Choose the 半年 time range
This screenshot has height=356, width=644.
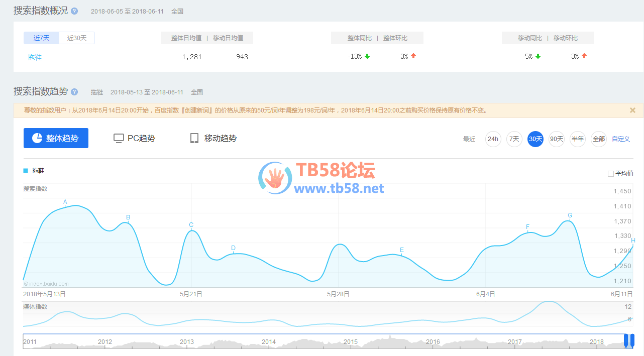click(x=578, y=139)
